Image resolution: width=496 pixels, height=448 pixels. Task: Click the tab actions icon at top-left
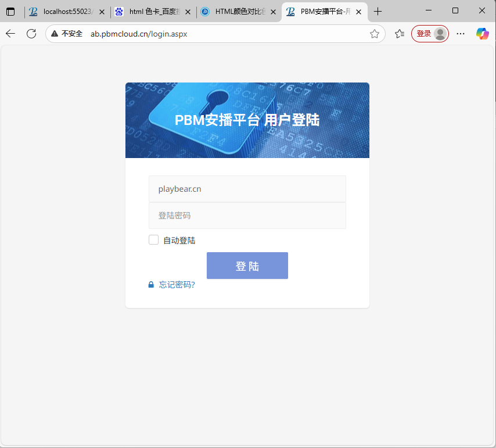pos(10,11)
